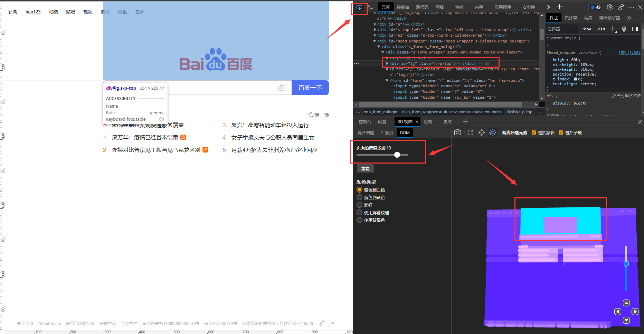644x334 pixels.
Task: Open the (索引):525 source link
Action: 629,52
